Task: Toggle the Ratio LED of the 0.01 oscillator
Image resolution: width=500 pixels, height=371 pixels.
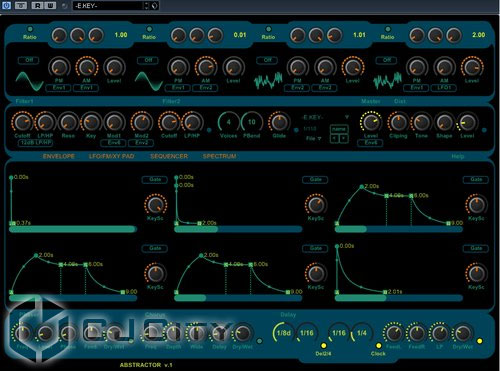Action: point(149,29)
